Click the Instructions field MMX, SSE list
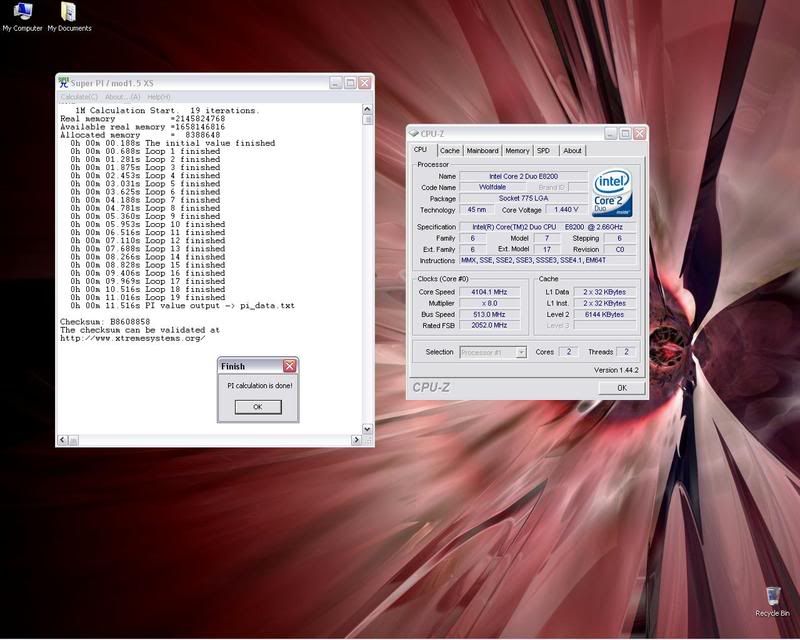Viewport: 800px width, 640px height. pos(548,260)
